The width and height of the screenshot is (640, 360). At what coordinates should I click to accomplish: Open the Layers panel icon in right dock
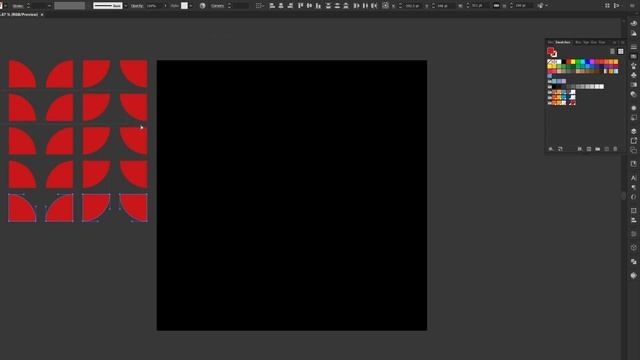633,131
